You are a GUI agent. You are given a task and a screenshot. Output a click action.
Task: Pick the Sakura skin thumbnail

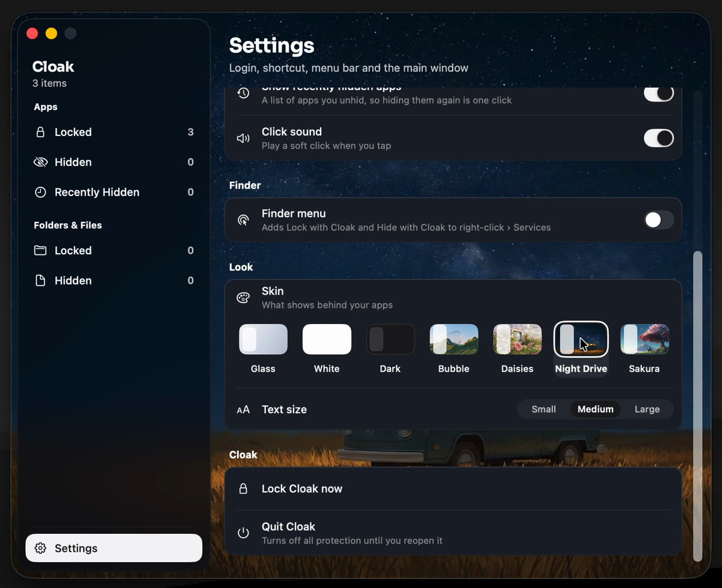(x=644, y=340)
